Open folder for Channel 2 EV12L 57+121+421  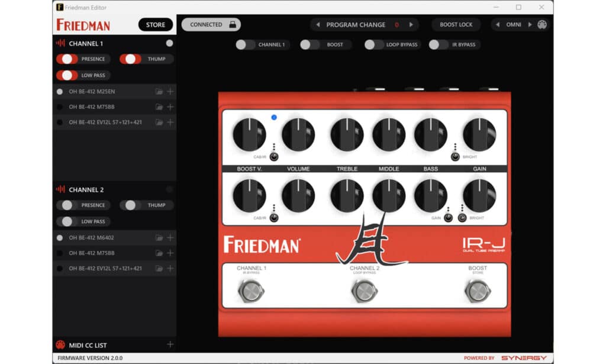[159, 269]
